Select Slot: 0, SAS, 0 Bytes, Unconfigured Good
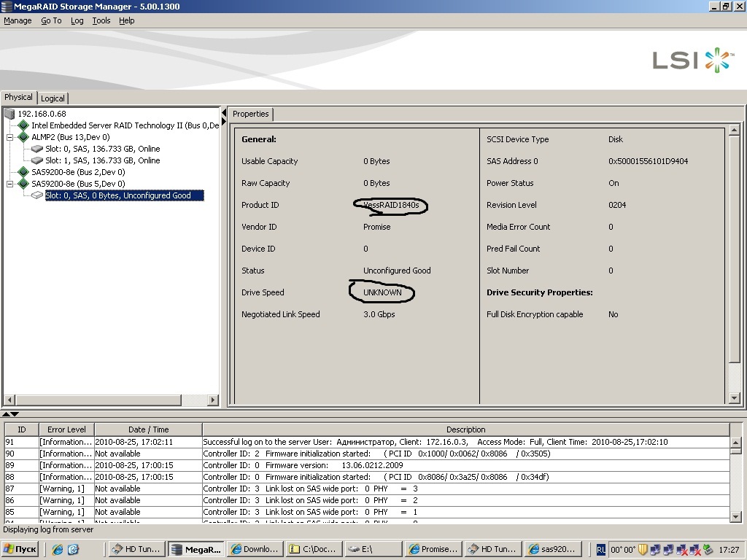The image size is (747, 560). tap(124, 195)
